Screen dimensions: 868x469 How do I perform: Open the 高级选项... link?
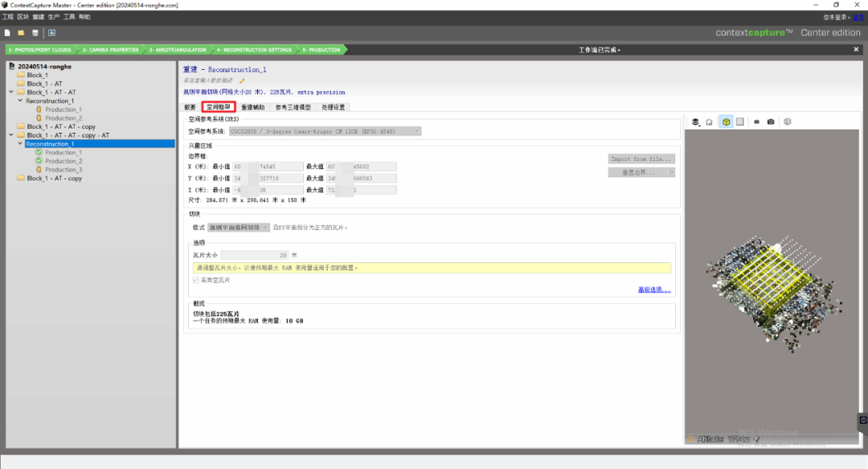[654, 290]
